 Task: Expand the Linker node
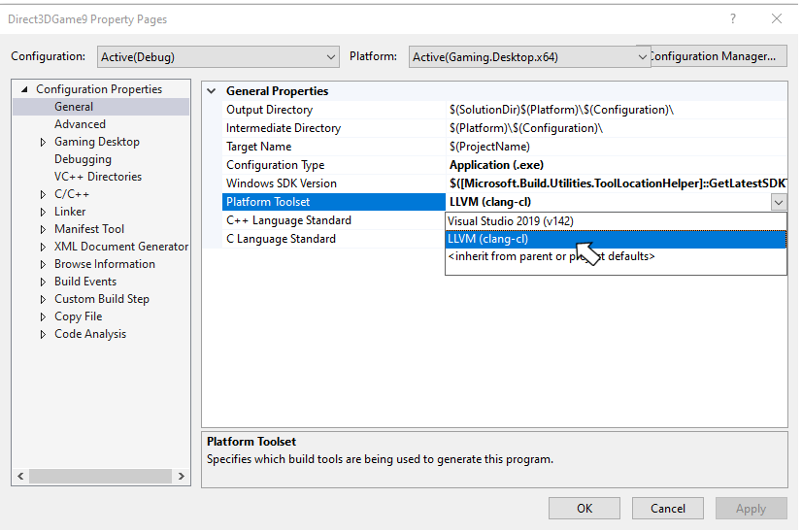click(43, 212)
